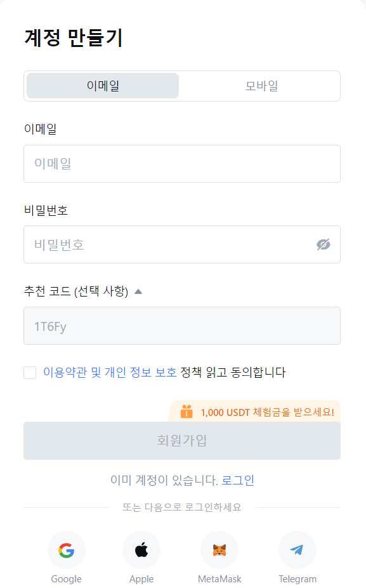This screenshot has width=366, height=588.
Task: Select the 이메일 tab
Action: point(102,86)
